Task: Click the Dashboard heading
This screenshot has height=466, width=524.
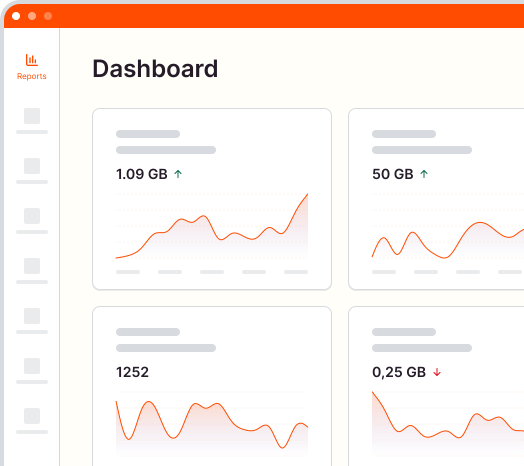Action: (155, 69)
